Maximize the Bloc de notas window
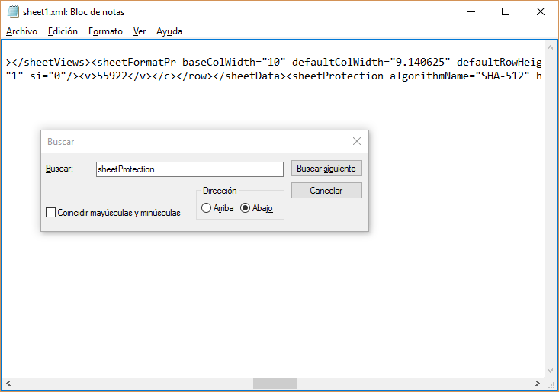559x392 pixels. [x=506, y=12]
